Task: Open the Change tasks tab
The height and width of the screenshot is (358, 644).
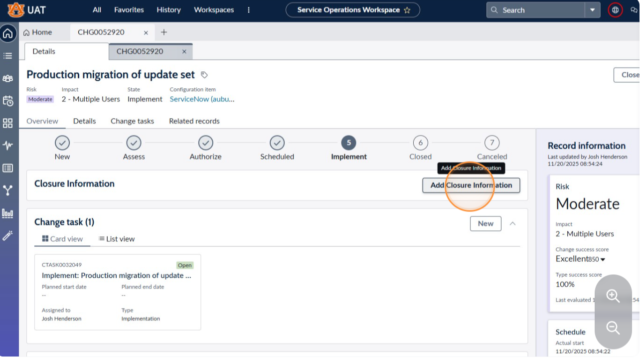Action: click(132, 121)
